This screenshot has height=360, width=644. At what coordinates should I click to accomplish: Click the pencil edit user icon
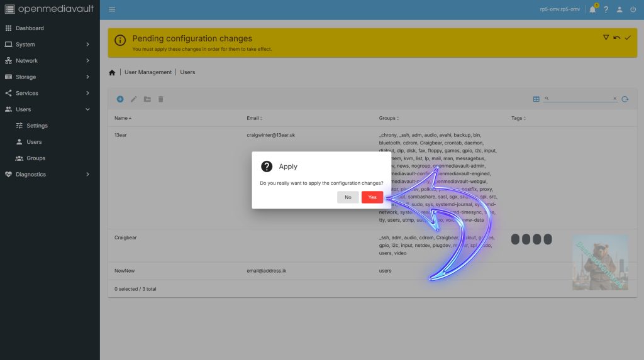click(x=133, y=99)
